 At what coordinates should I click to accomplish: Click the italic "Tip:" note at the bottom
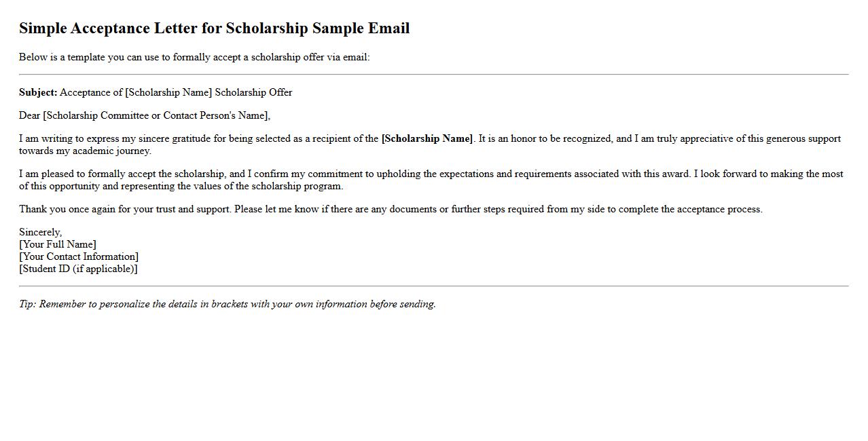(227, 304)
